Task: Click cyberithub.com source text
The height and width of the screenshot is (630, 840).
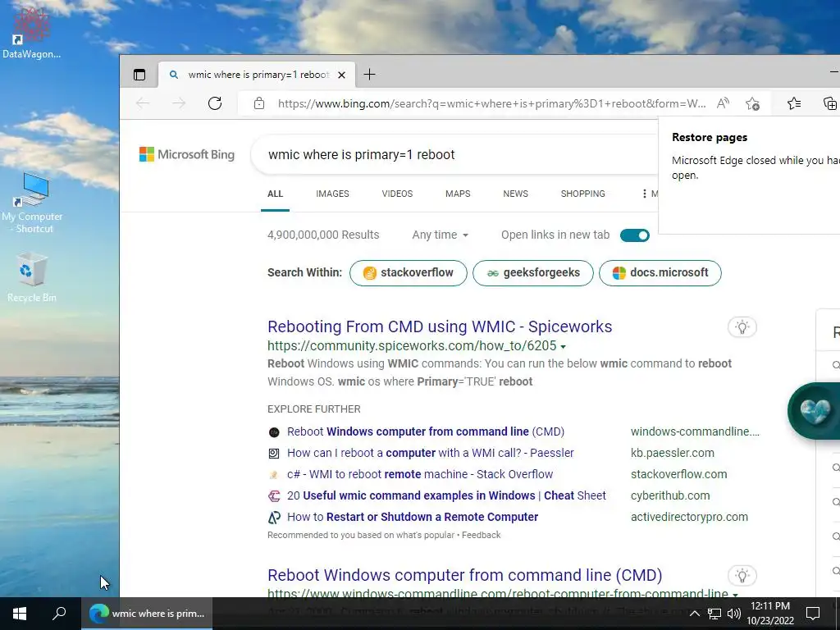Action: tap(670, 495)
